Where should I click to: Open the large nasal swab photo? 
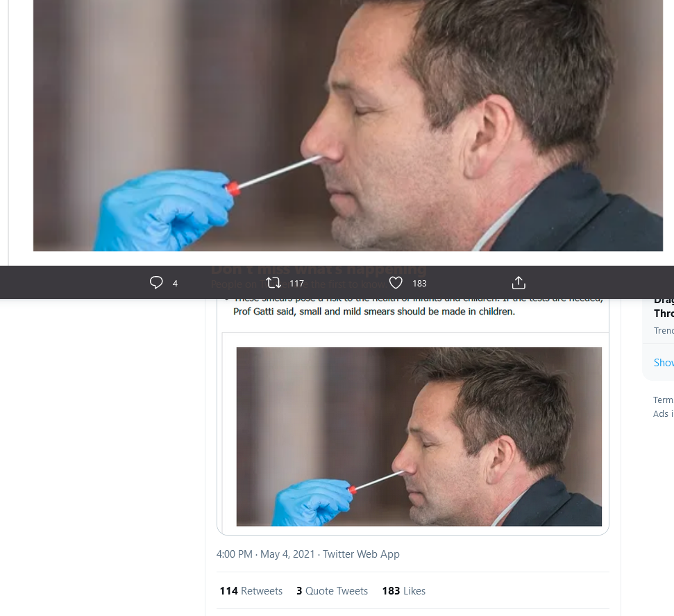tap(348, 126)
